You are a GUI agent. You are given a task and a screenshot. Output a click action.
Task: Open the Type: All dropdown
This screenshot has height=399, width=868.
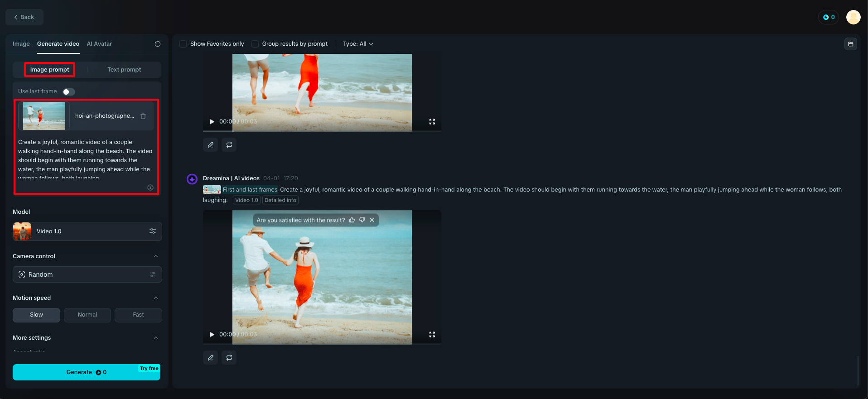click(358, 44)
